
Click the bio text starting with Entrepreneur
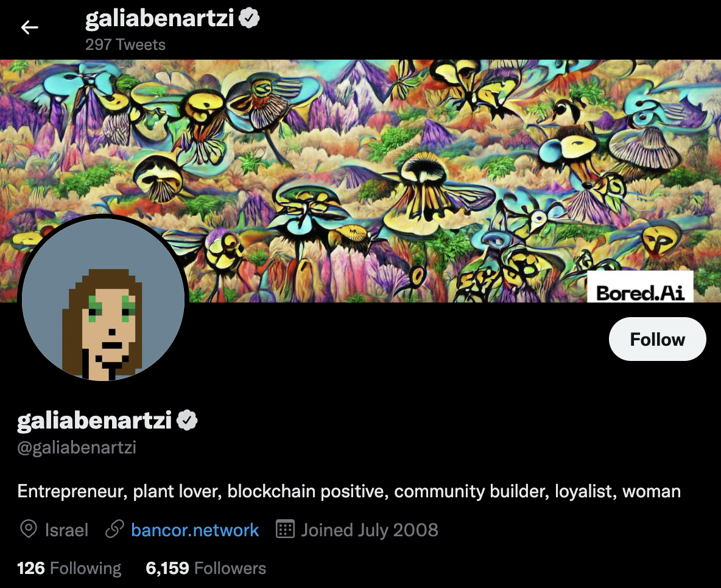349,491
